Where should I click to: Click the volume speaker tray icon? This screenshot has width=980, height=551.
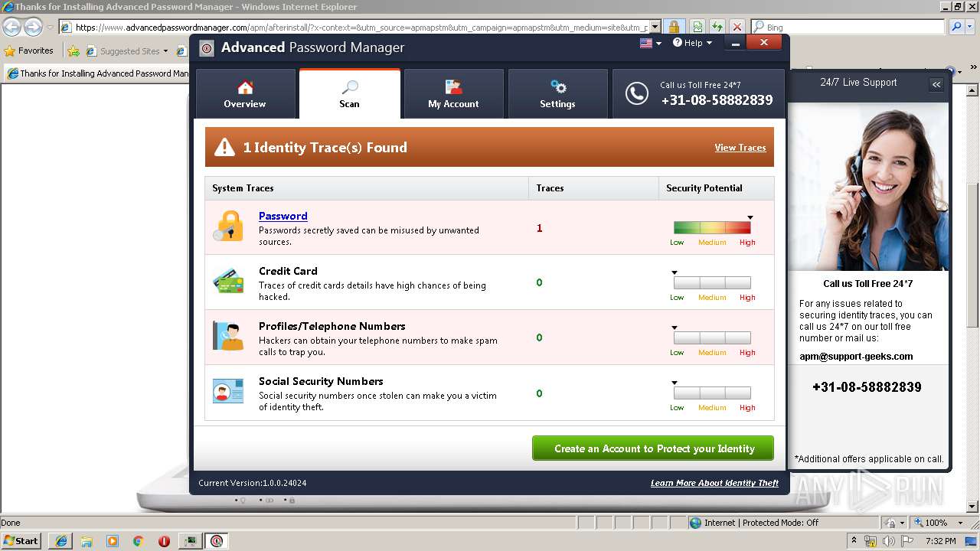(x=889, y=541)
